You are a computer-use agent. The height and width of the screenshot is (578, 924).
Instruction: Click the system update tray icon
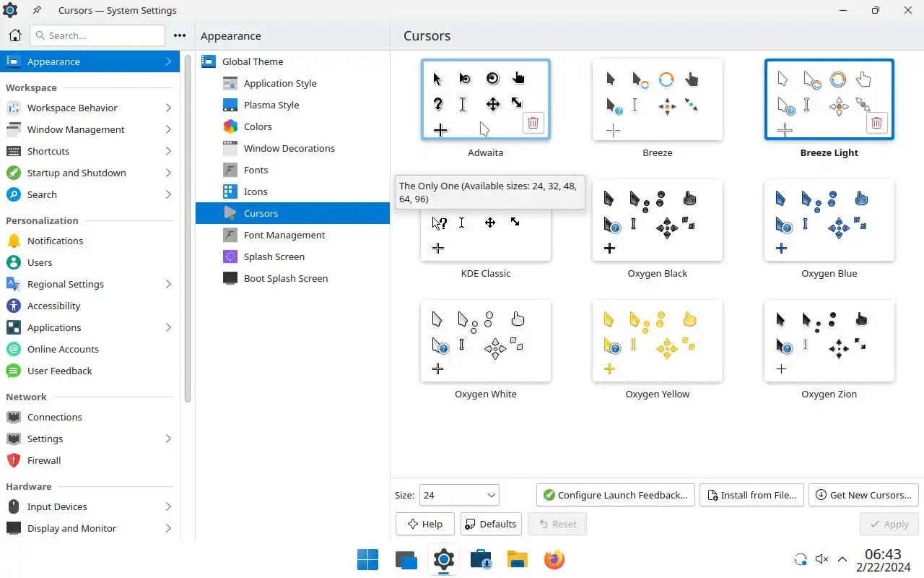tap(800, 559)
